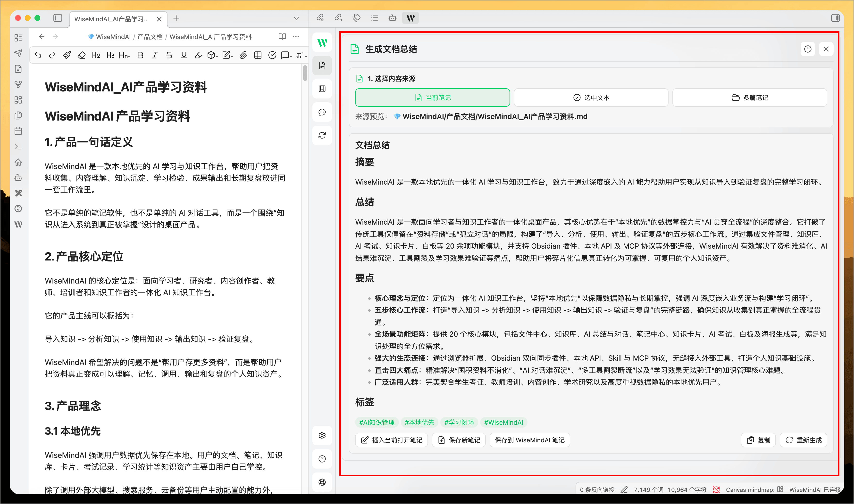Open the outline list icon in right header
Image resolution: width=854 pixels, height=504 pixels.
tap(375, 18)
